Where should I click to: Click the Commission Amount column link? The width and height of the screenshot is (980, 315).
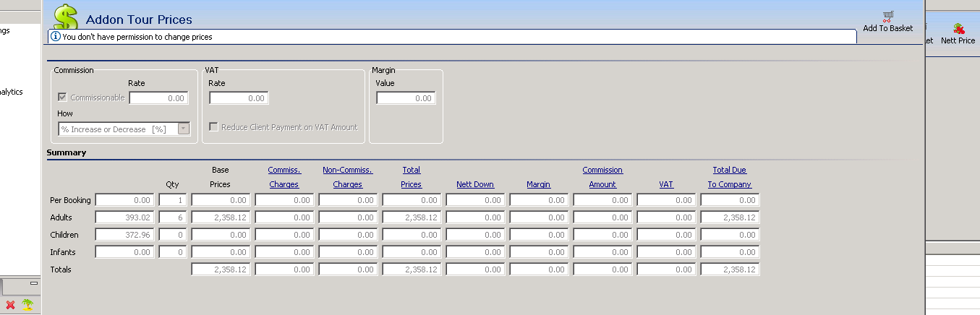602,177
